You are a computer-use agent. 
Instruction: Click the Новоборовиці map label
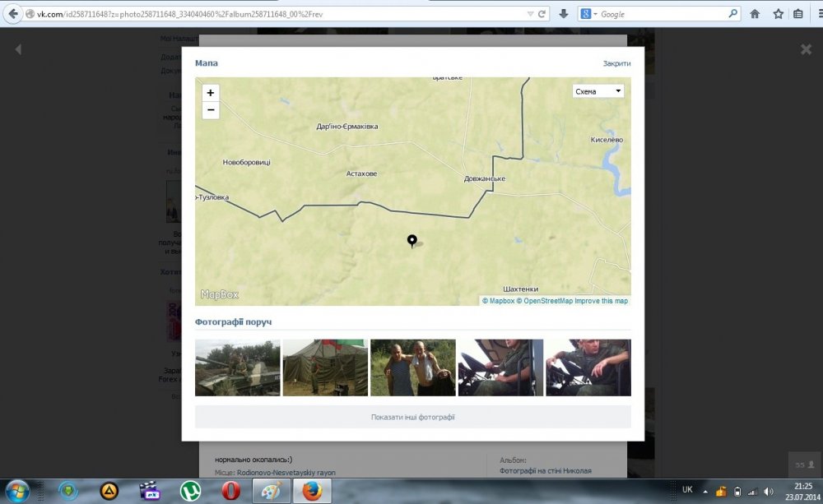(246, 163)
